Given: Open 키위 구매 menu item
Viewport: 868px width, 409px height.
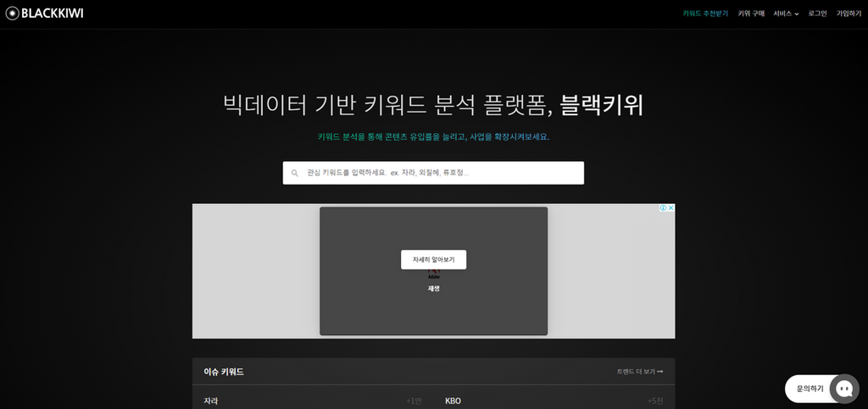Looking at the screenshot, I should (751, 14).
